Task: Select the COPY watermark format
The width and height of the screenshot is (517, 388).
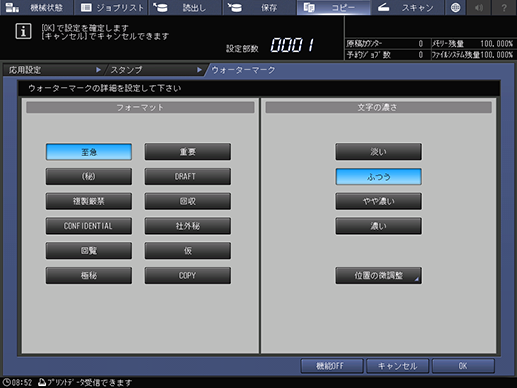Action: (x=188, y=275)
